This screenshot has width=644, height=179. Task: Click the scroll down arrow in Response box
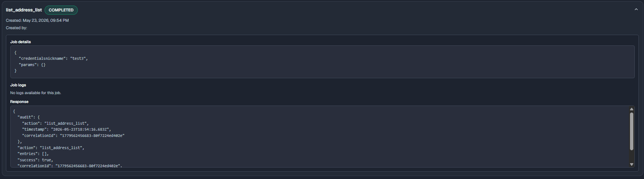631,164
